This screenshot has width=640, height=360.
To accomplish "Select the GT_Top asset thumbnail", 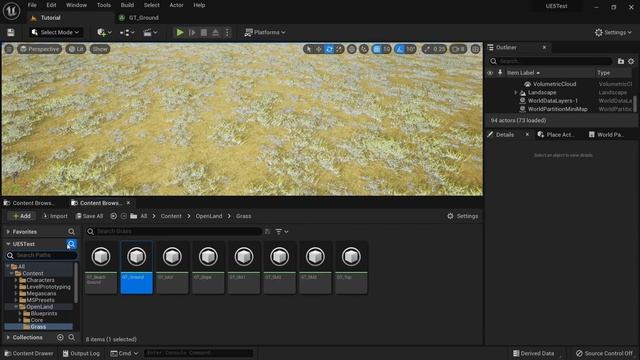I will [351, 267].
